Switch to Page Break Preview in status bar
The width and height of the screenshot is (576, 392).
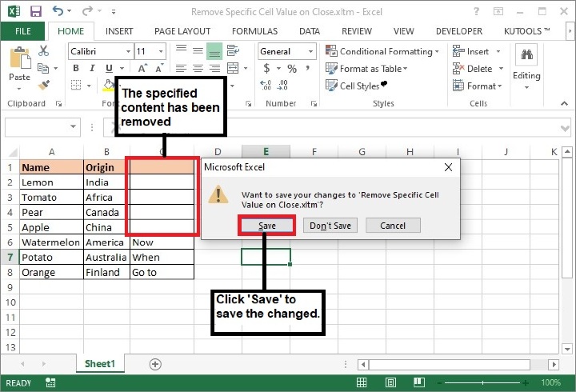click(418, 383)
